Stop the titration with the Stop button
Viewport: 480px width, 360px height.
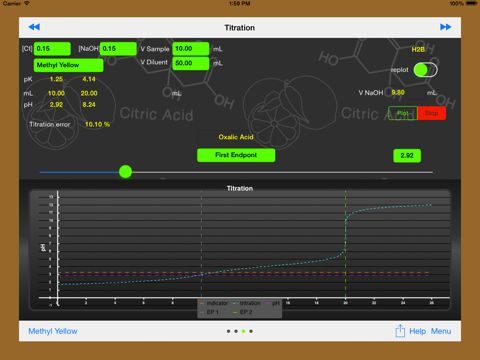pyautogui.click(x=432, y=113)
